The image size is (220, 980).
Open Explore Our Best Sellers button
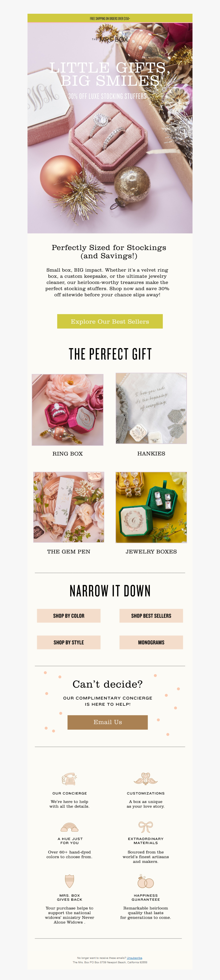110,322
